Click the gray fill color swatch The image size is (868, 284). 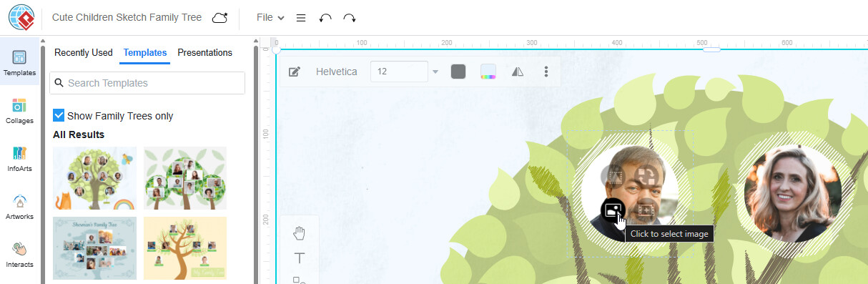point(458,72)
